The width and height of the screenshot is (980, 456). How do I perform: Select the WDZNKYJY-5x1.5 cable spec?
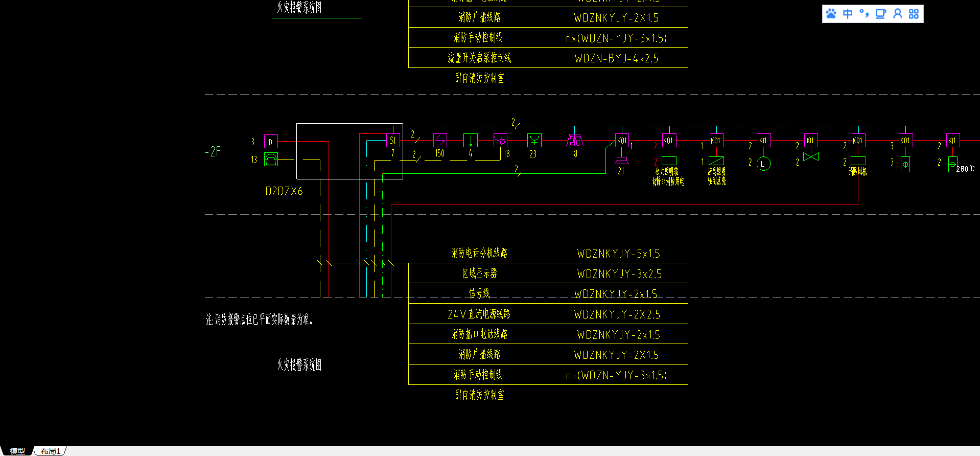pos(619,254)
